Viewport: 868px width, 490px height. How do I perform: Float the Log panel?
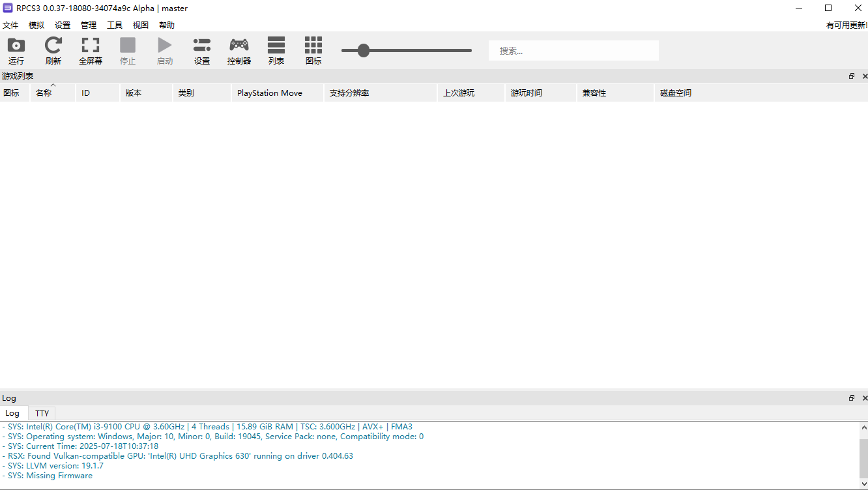coord(852,397)
